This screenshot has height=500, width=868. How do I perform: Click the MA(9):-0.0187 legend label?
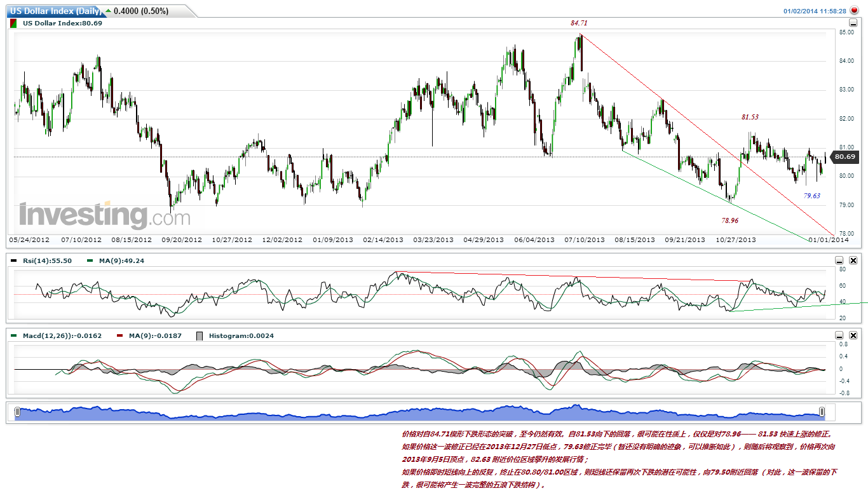tap(154, 335)
